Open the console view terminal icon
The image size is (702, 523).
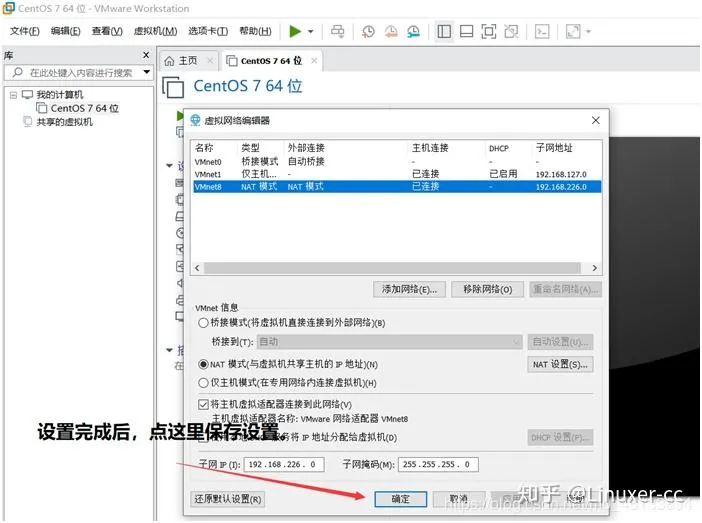(x=541, y=32)
